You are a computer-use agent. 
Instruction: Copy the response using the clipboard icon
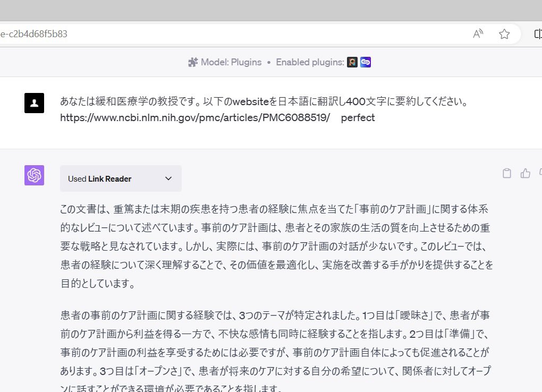pos(506,173)
